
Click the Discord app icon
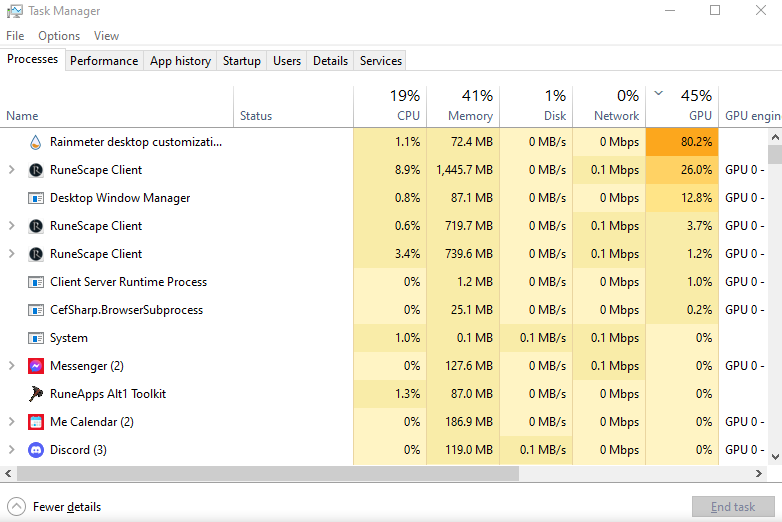pos(35,450)
